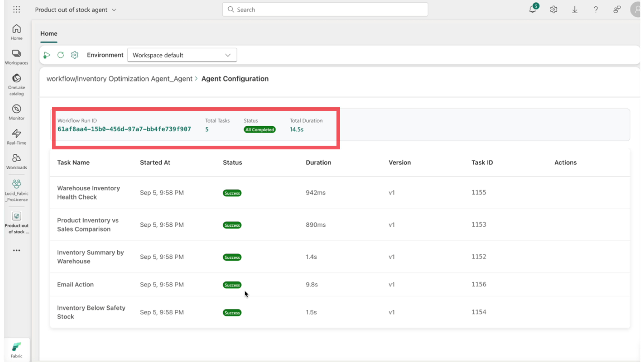Click the Workflow Run ID value
The height and width of the screenshot is (362, 644).
coord(124,129)
